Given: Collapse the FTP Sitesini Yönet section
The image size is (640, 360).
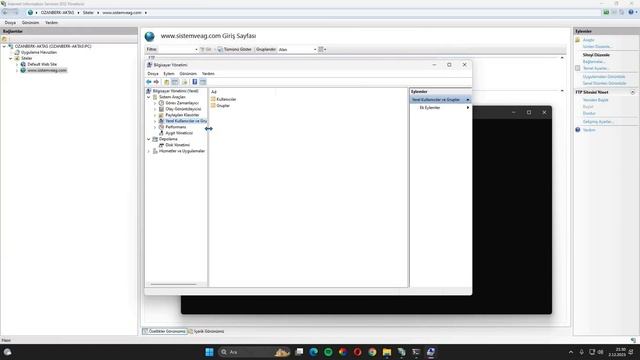Looking at the screenshot, I should coord(633,92).
